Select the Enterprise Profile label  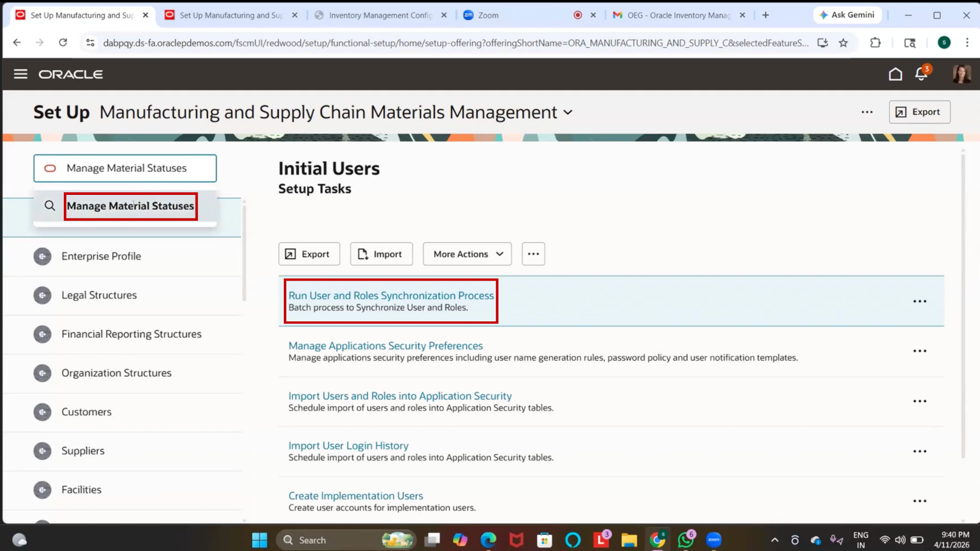click(101, 257)
